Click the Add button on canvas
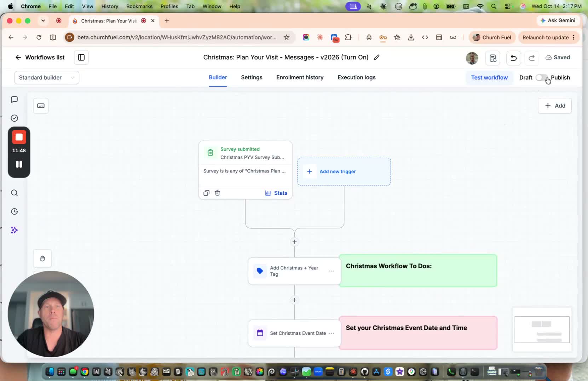The width and height of the screenshot is (588, 381). (554, 106)
